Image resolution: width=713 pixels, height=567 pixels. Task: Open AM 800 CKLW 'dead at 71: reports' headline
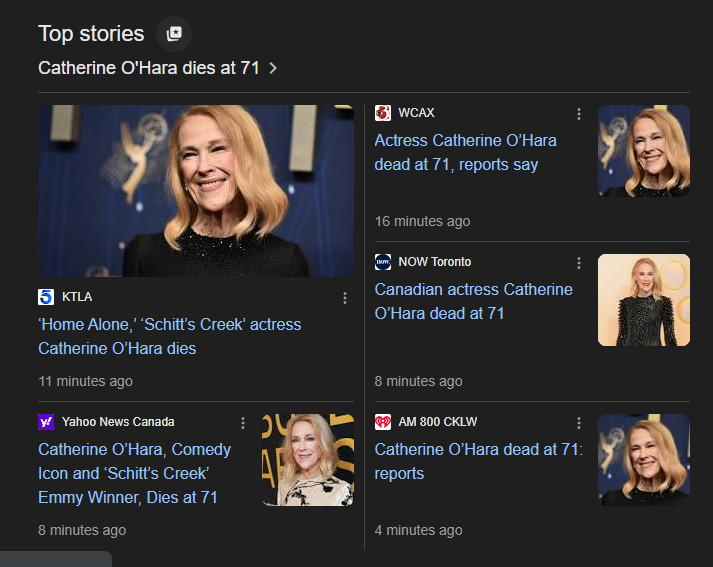[x=478, y=461]
